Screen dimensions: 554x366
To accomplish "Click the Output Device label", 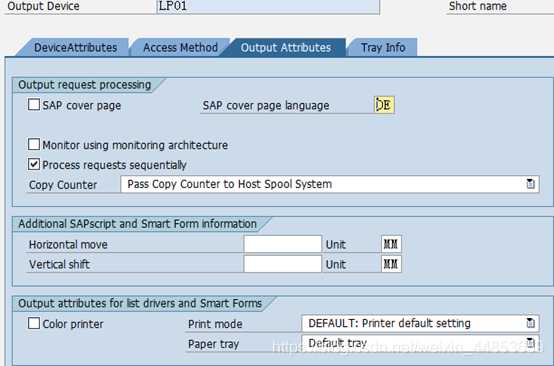I will pyautogui.click(x=43, y=6).
